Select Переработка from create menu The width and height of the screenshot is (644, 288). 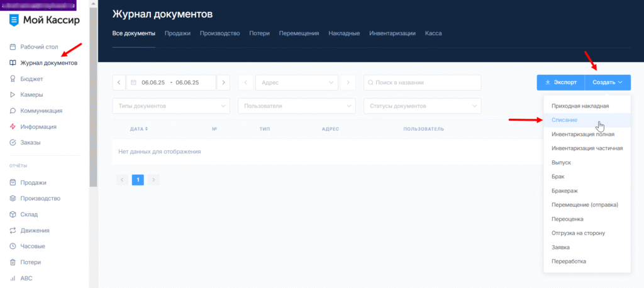[x=587, y=262]
